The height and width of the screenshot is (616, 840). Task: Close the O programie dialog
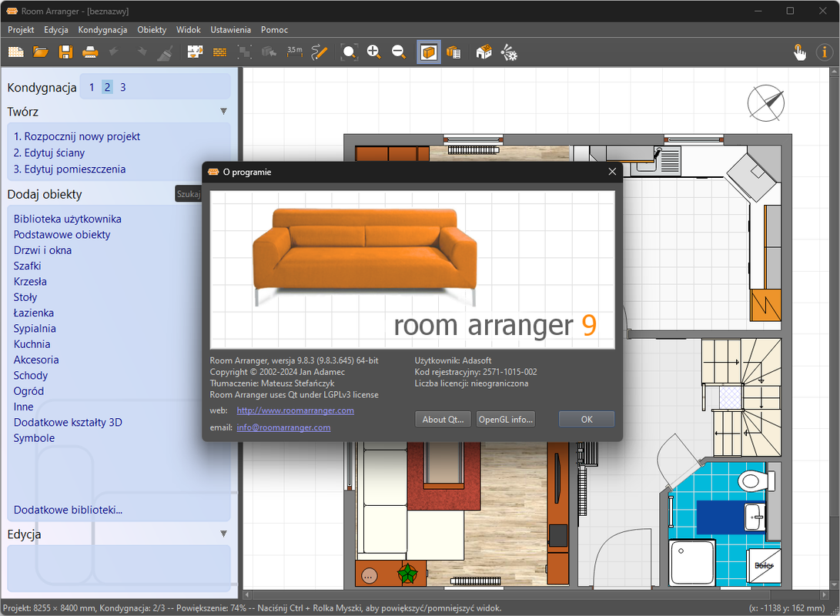click(612, 172)
